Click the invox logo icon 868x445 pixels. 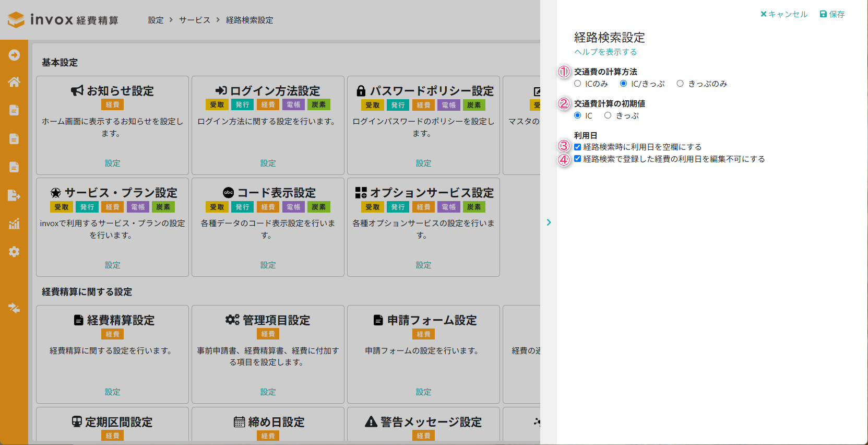click(16, 20)
